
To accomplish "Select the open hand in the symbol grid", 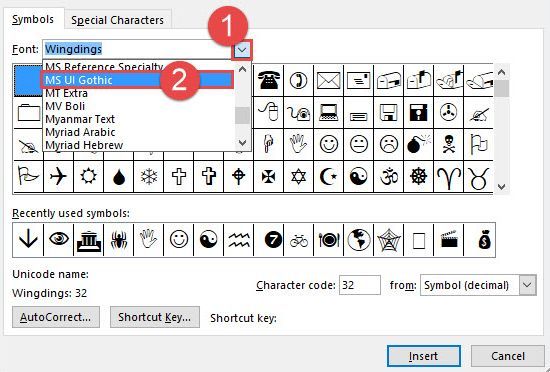I will click(299, 144).
